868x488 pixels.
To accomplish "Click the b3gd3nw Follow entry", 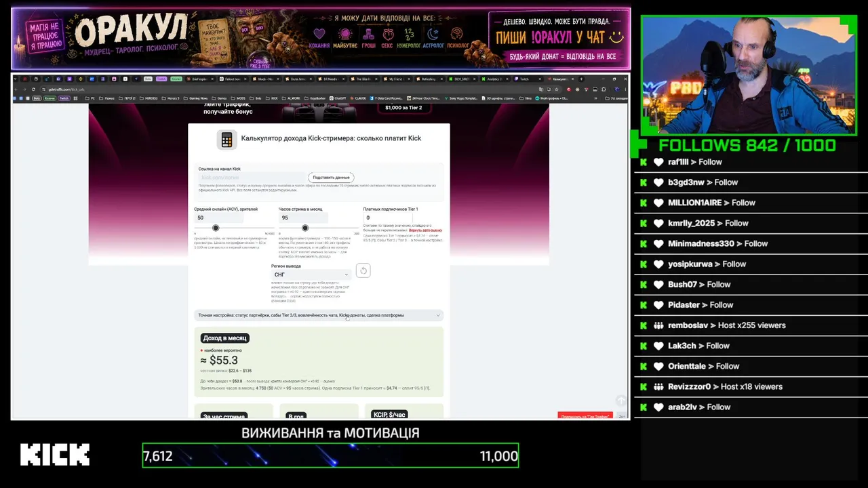I will [x=703, y=182].
